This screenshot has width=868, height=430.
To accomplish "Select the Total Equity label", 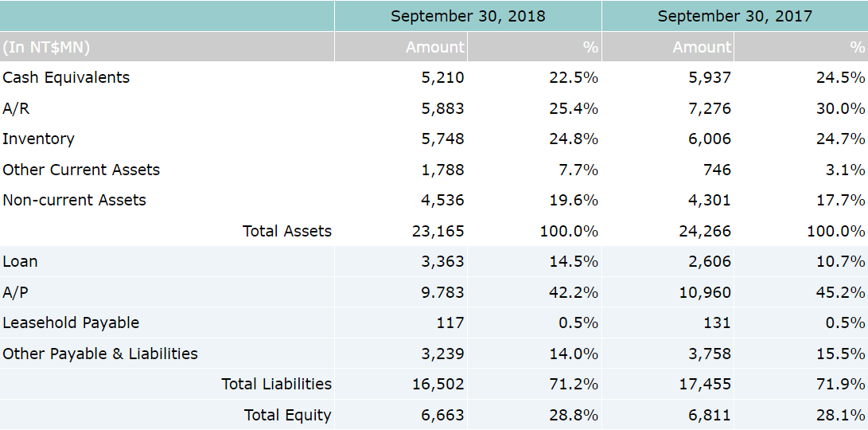I will tap(287, 415).
